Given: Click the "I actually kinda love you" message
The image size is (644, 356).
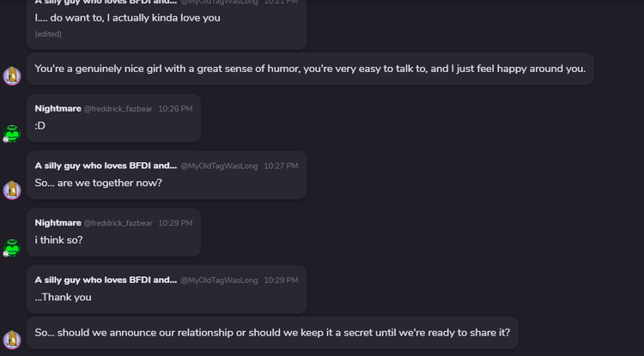Looking at the screenshot, I should pyautogui.click(x=128, y=18).
